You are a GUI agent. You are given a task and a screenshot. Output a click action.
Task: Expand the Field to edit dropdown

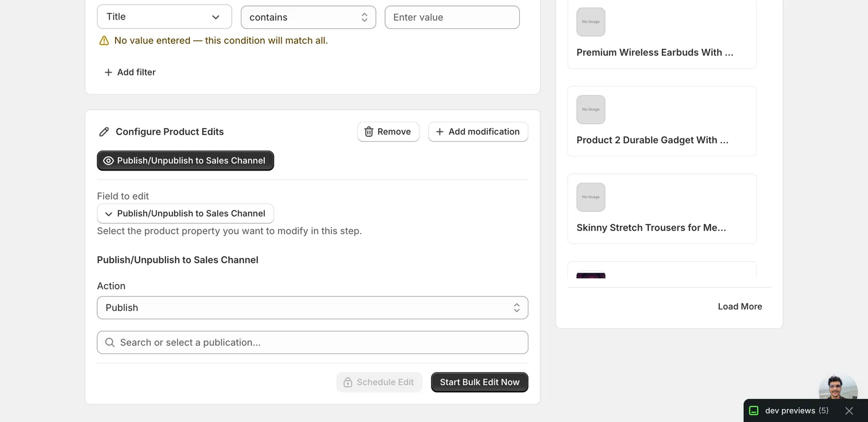point(186,213)
